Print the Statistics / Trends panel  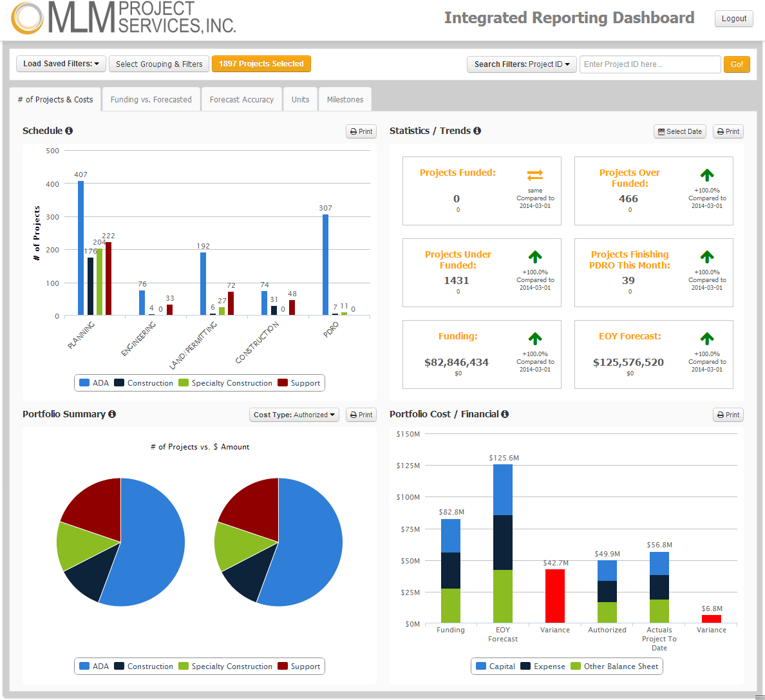pyautogui.click(x=728, y=131)
